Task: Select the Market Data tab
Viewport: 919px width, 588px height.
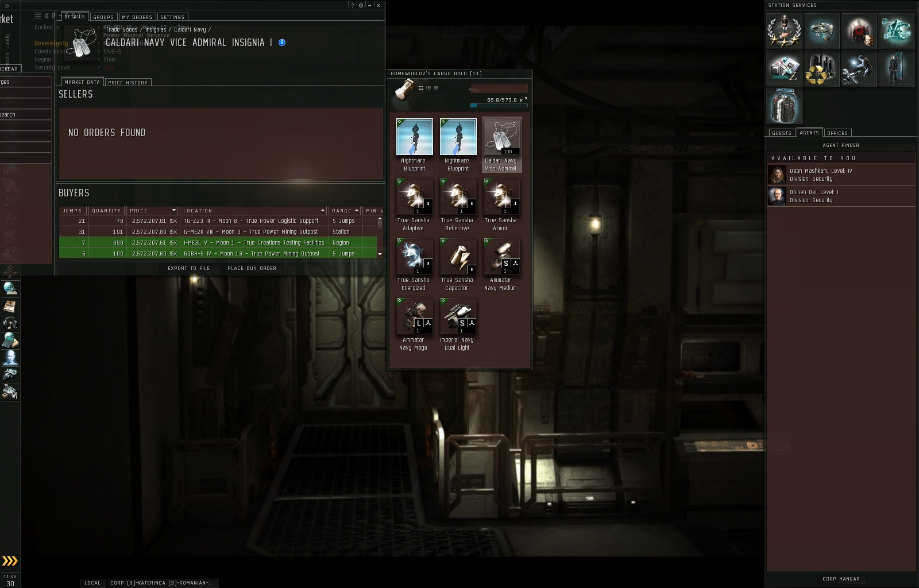Action: pos(82,82)
